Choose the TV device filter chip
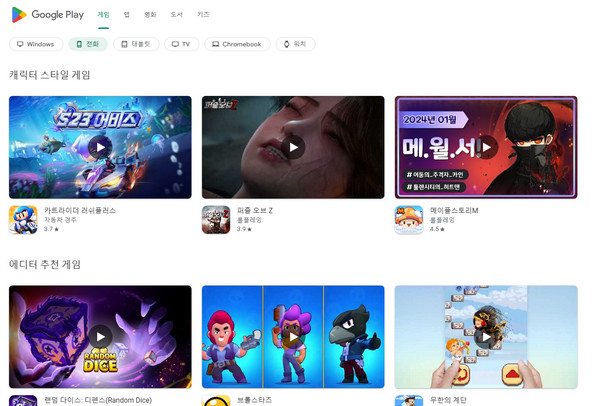Screen dimensions: 600x406 click(x=181, y=44)
